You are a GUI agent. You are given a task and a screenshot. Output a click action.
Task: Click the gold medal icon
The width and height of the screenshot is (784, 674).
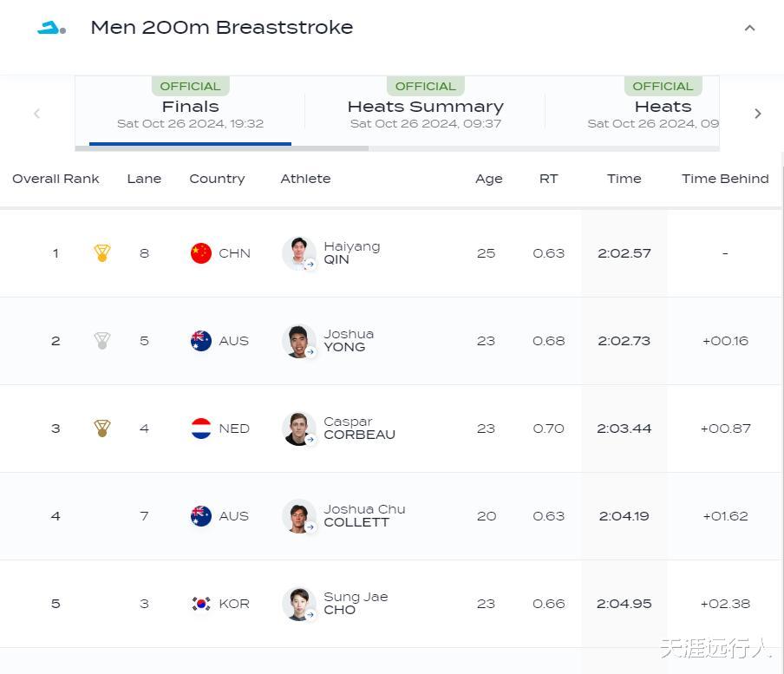[102, 253]
